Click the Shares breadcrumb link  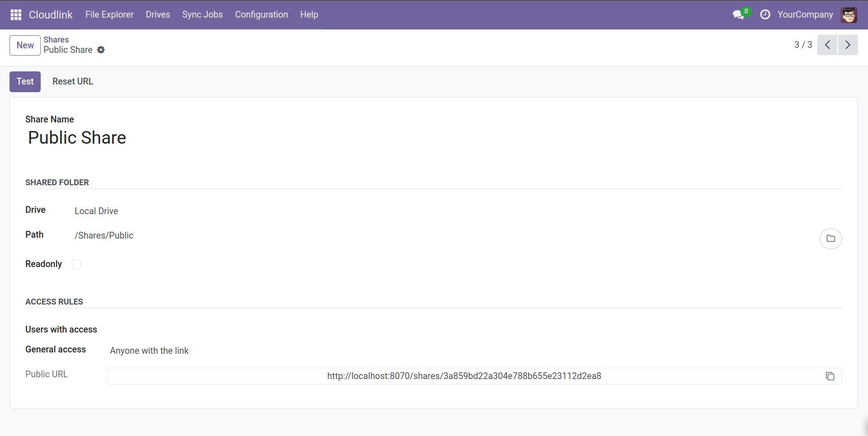tap(56, 40)
